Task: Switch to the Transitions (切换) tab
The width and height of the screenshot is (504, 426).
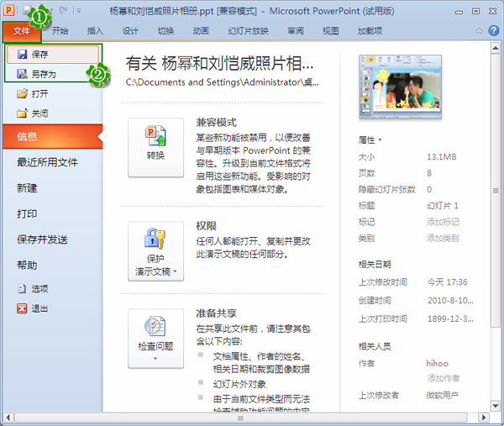Action: pyautogui.click(x=165, y=31)
